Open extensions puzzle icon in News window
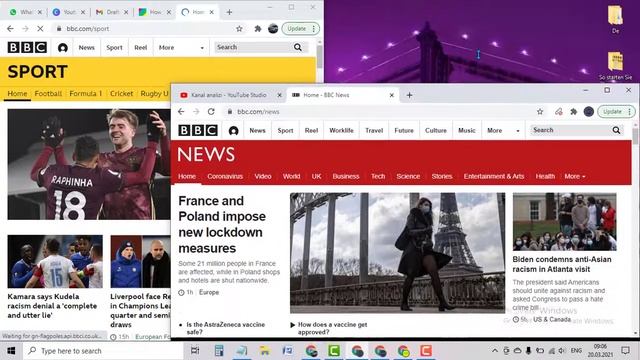Screen dimensions: 640x360 pyautogui.click(x=573, y=111)
